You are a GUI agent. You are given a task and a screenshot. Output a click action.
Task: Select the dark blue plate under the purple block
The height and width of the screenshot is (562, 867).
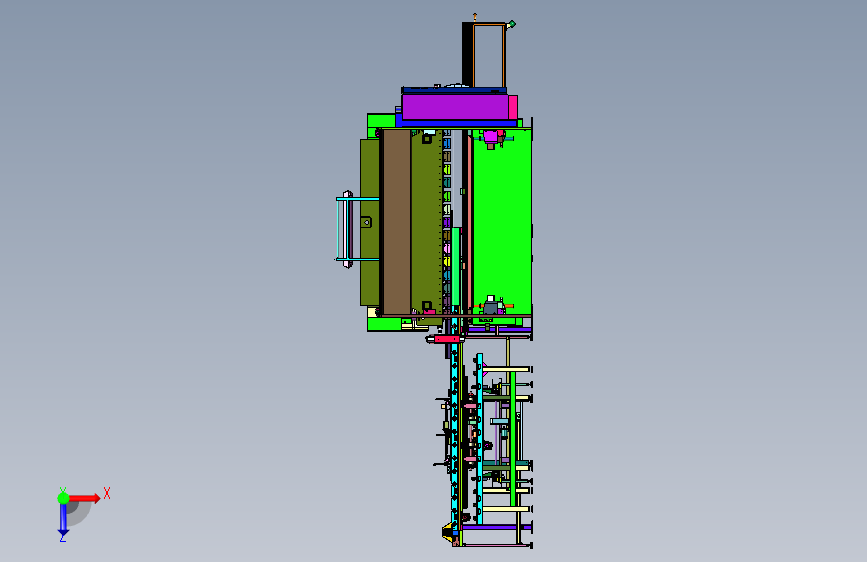click(456, 124)
